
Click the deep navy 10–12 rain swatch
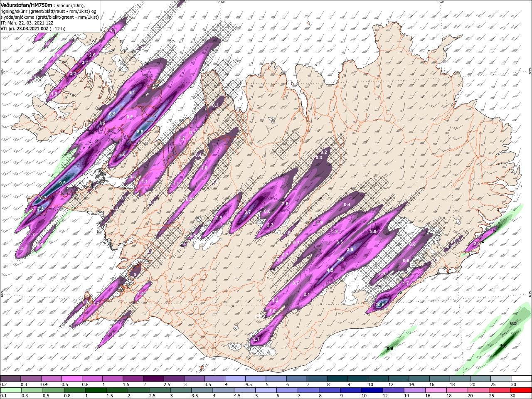tap(372, 390)
